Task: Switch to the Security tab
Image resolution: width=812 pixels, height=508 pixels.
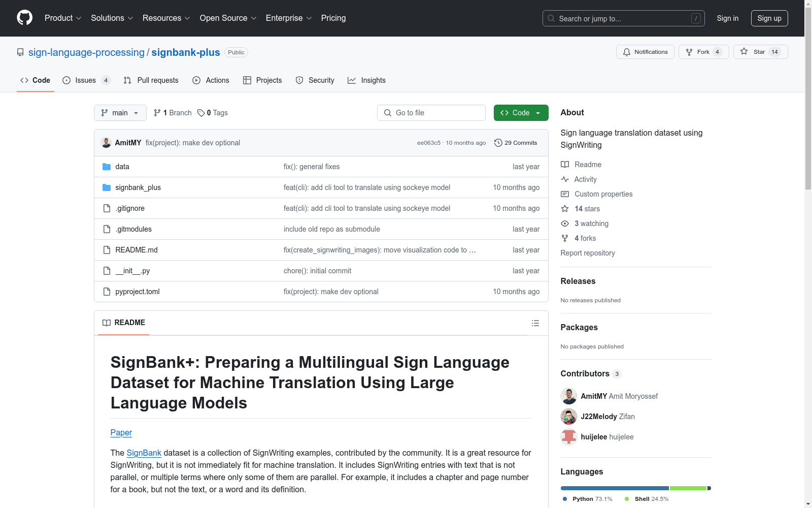Action: click(315, 80)
